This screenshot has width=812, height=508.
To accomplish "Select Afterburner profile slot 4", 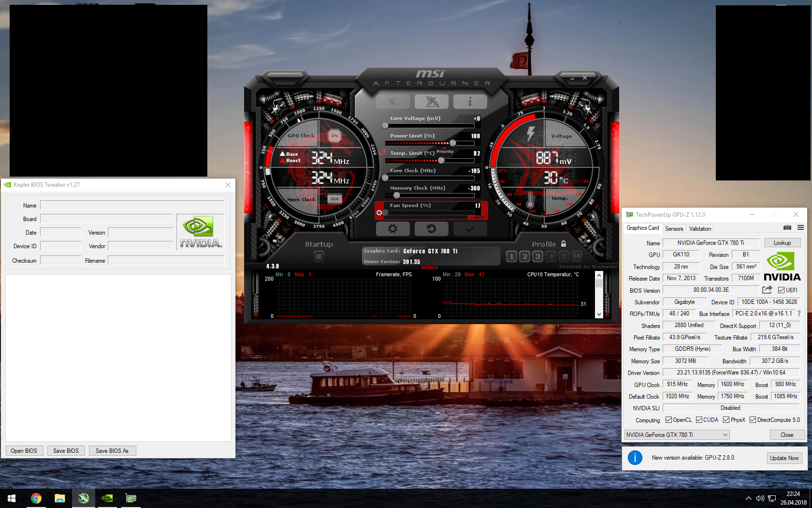I will coord(551,256).
